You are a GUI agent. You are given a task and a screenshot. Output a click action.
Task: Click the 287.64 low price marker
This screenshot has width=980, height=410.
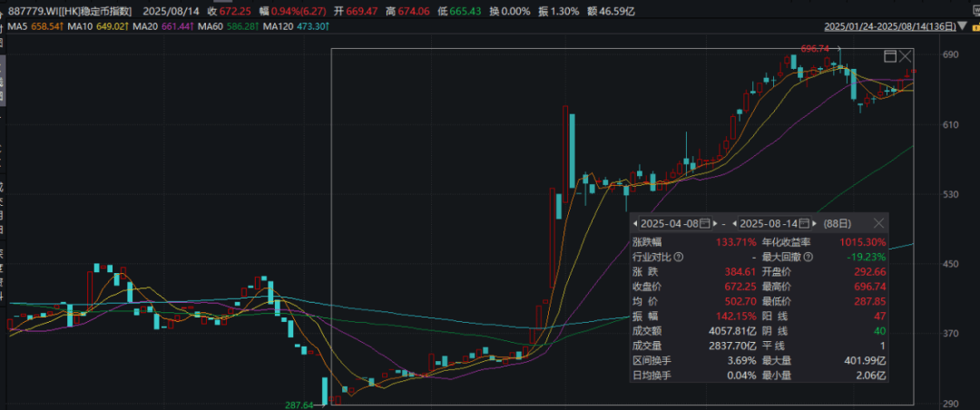pyautogui.click(x=299, y=405)
